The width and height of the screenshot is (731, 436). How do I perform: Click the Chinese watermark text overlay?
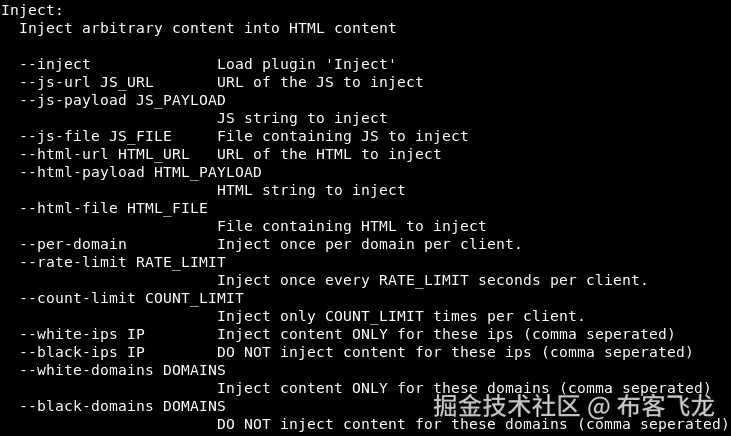coord(574,406)
